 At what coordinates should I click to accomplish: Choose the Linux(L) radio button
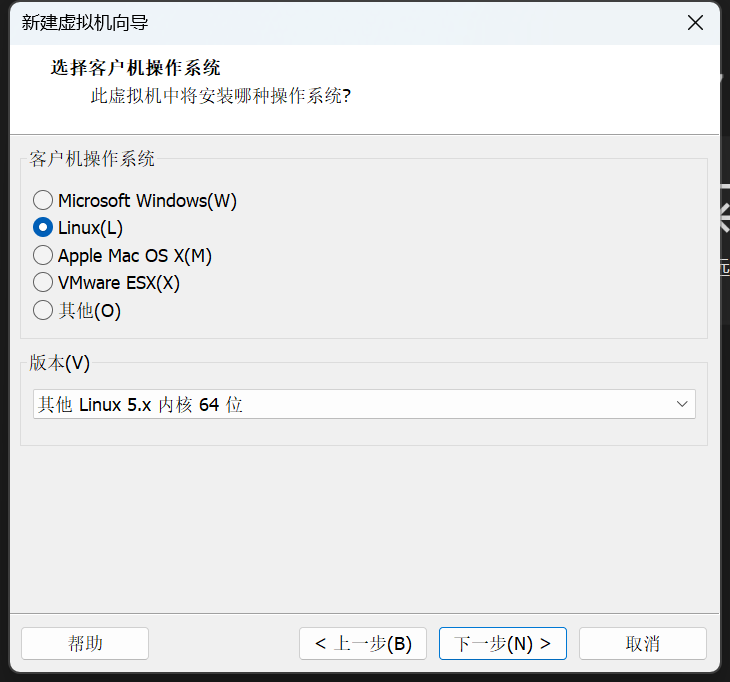tap(43, 228)
